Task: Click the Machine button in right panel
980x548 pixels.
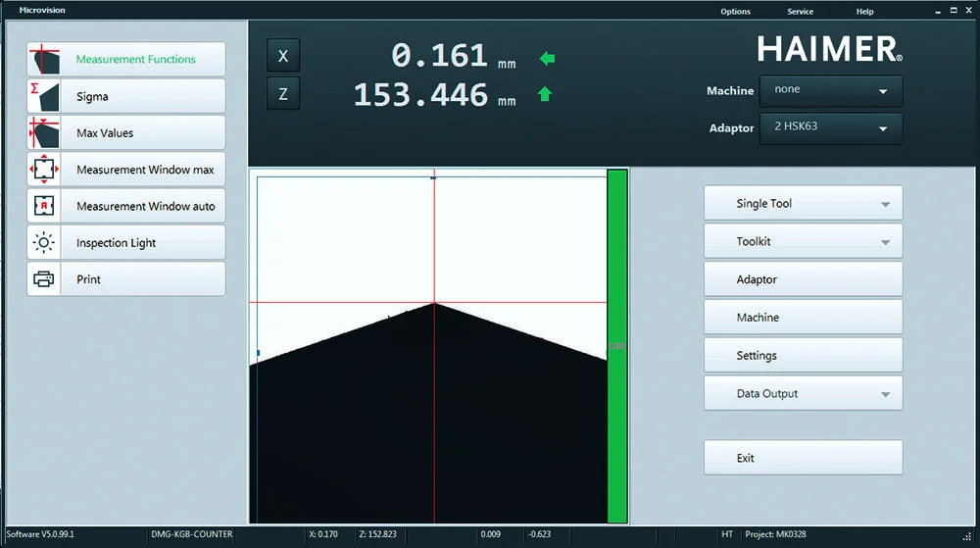Action: pyautogui.click(x=804, y=318)
